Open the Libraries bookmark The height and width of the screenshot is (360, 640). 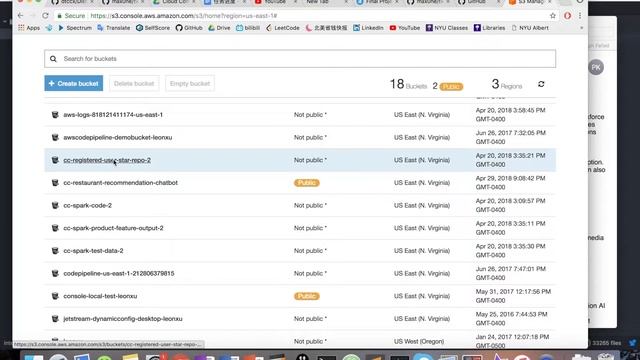(x=489, y=28)
